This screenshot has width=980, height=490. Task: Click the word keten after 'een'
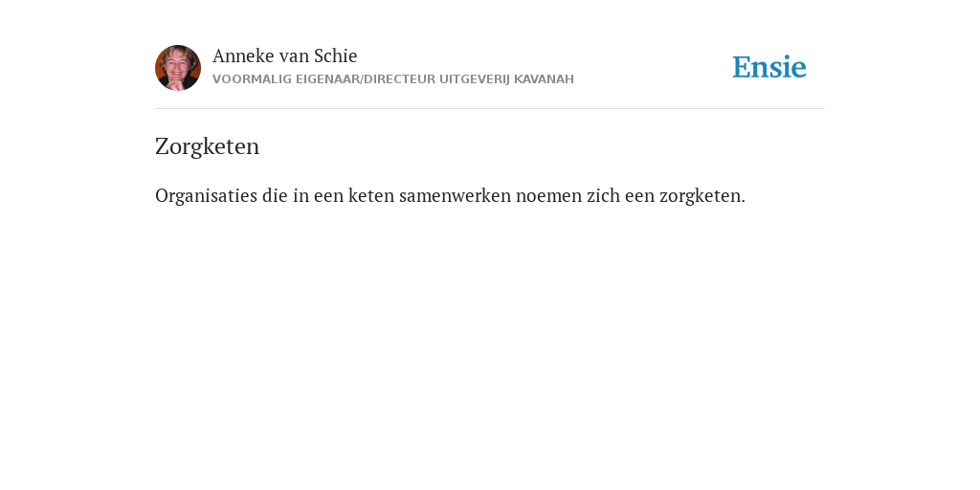pos(371,195)
